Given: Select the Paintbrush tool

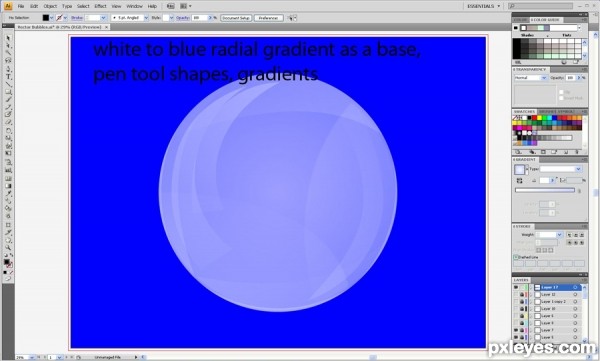Looking at the screenshot, I should click(x=8, y=99).
